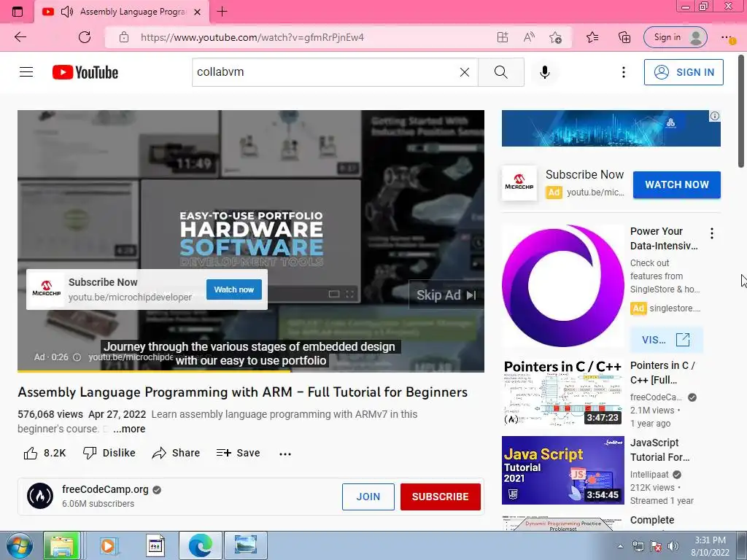Refresh the page with the reload icon
This screenshot has height=560, width=747.
[85, 37]
